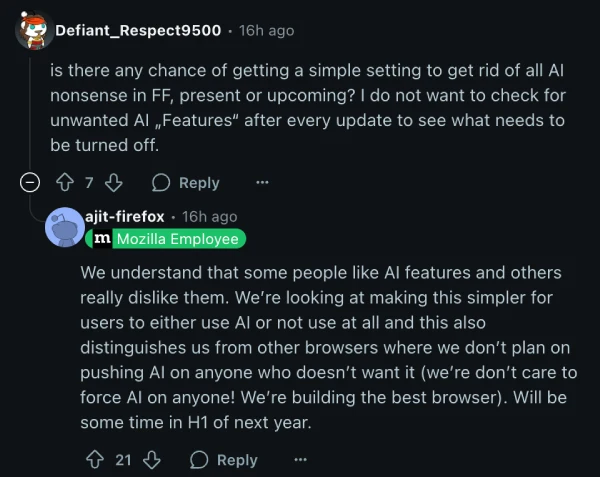
Task: Click the Mozilla 'm' logo icon
Action: (101, 239)
